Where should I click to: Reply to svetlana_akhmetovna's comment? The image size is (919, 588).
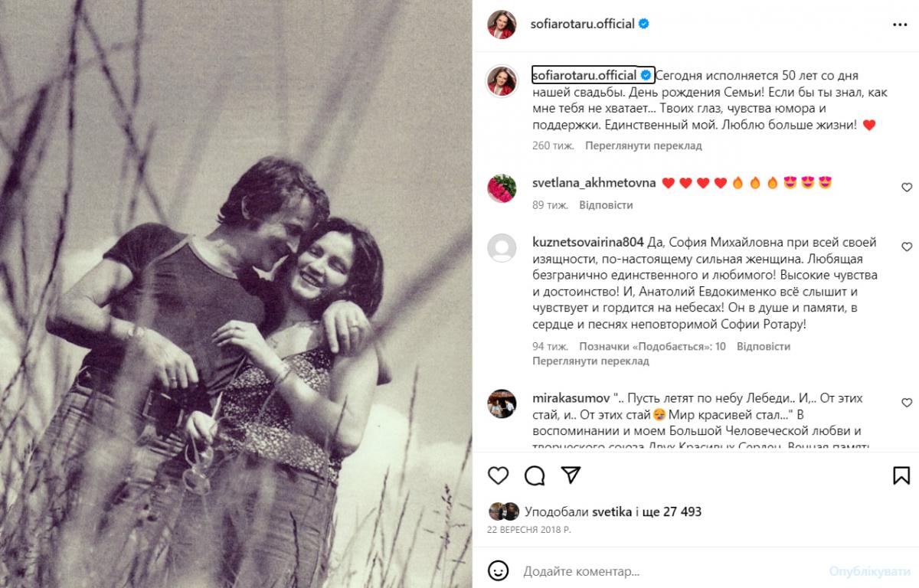point(606,205)
